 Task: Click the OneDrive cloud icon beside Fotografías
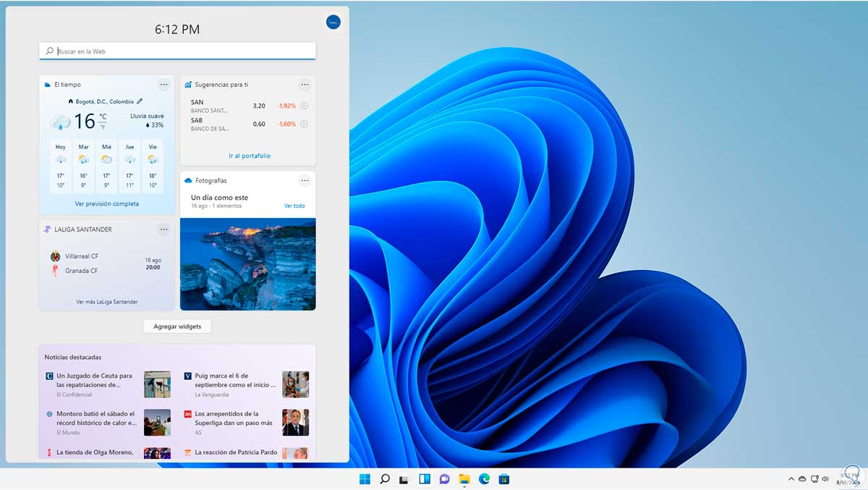pyautogui.click(x=188, y=180)
